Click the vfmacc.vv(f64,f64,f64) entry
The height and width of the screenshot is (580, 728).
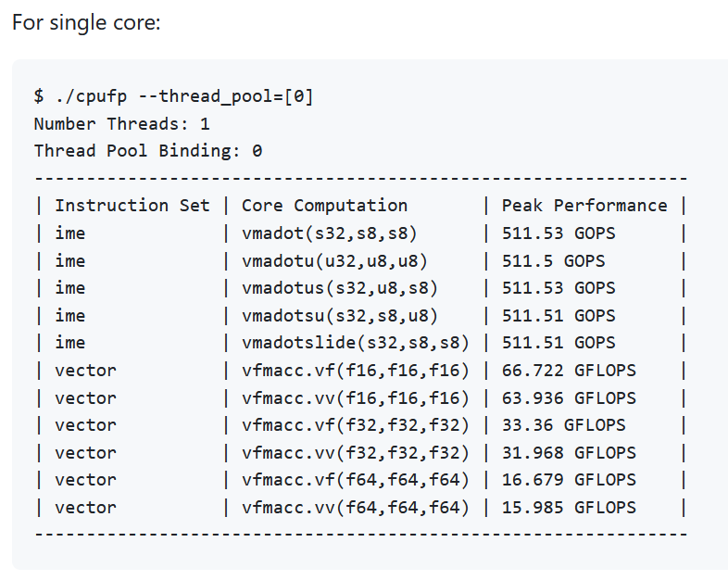(356, 508)
